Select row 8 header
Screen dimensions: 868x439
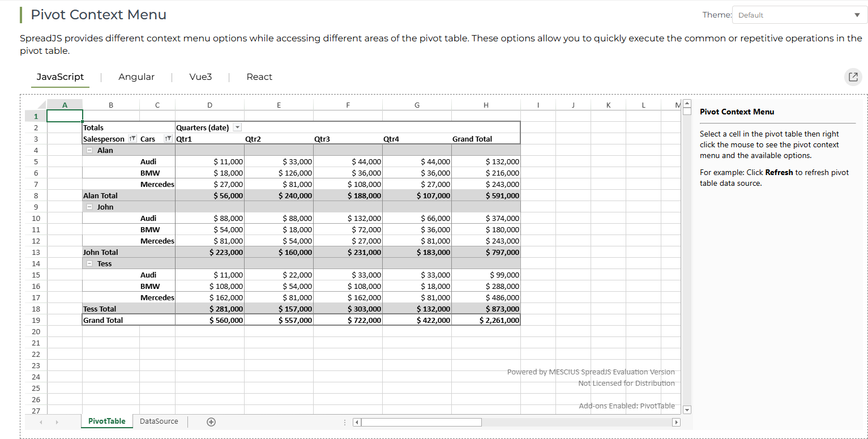[36, 195]
